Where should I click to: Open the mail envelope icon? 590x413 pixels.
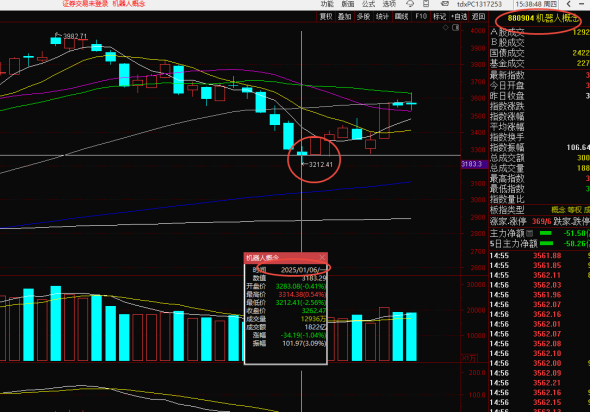pyautogui.click(x=444, y=4)
